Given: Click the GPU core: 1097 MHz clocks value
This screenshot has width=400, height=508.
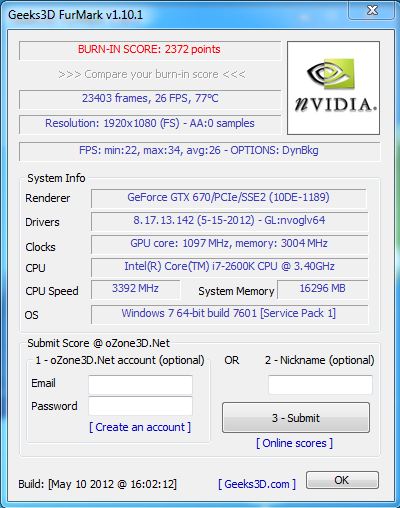Looking at the screenshot, I should pos(229,243).
